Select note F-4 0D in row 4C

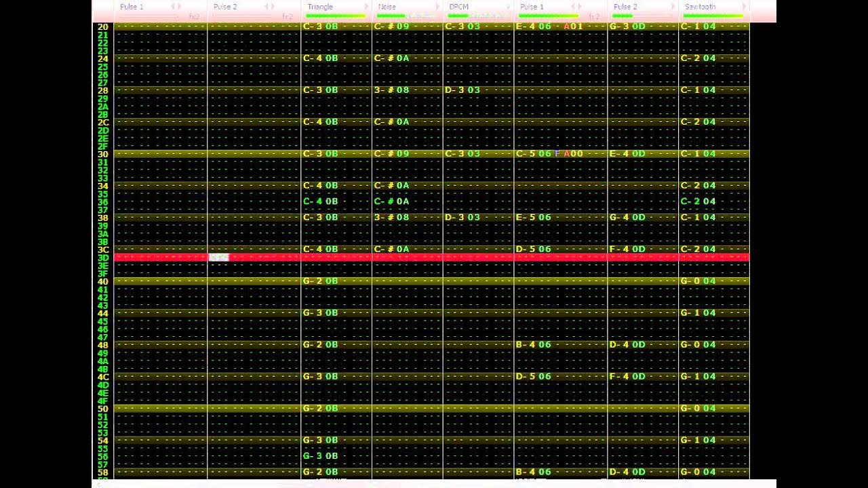pos(627,377)
